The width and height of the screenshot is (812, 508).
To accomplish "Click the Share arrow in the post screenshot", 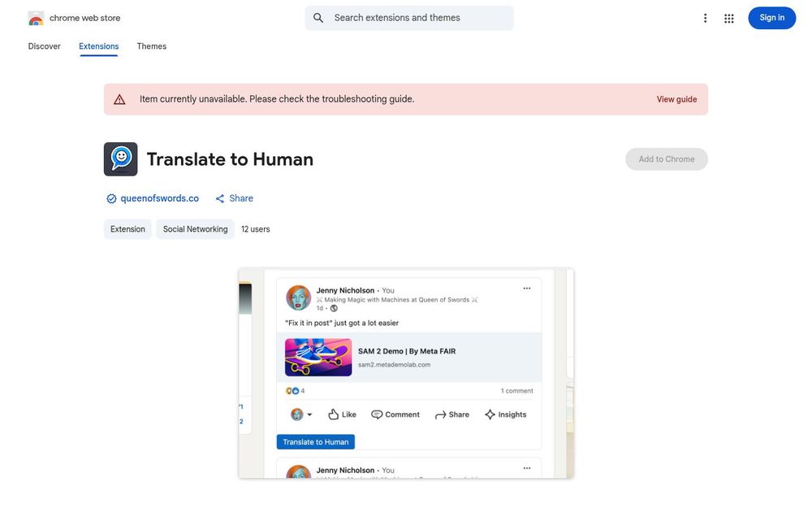I will click(440, 415).
